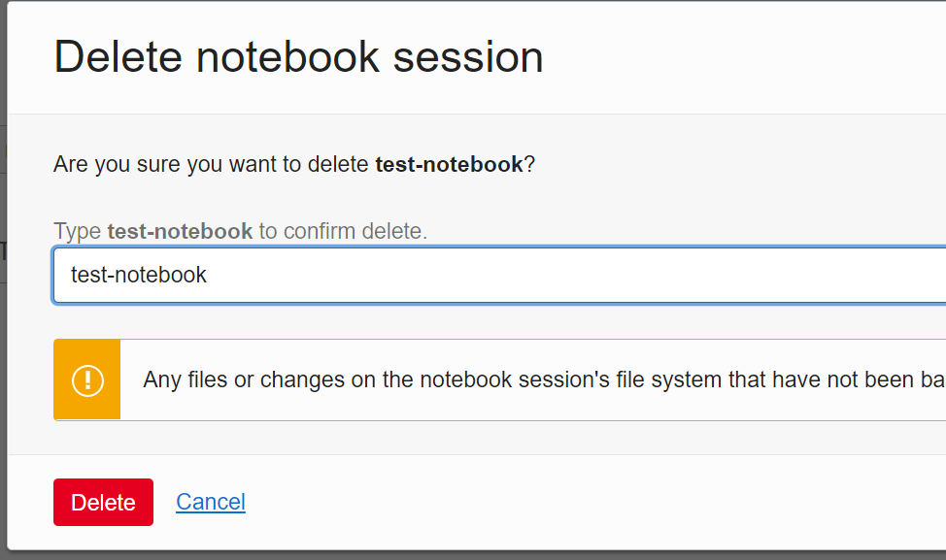This screenshot has height=560, width=946.
Task: Click the word 'session' in the dialog heading
Action: [468, 57]
